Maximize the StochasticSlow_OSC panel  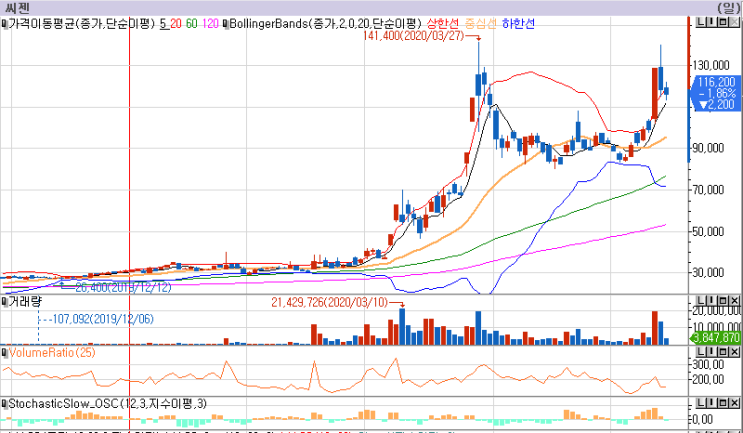point(723,403)
